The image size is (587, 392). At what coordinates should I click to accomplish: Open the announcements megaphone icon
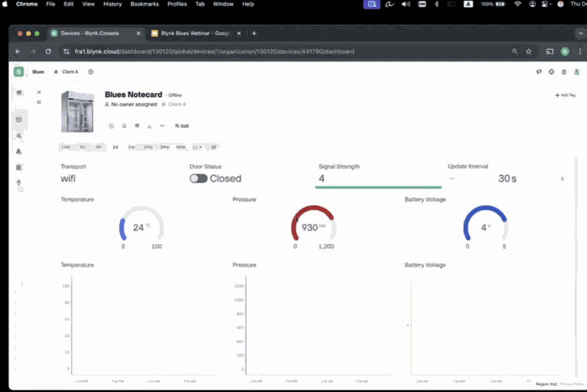coord(539,72)
